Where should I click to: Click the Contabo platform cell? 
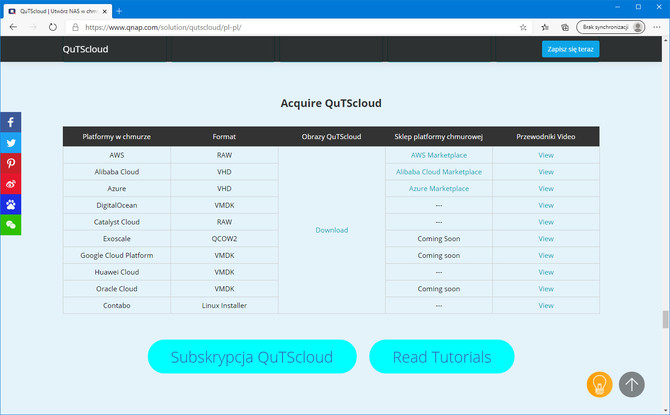pos(117,305)
